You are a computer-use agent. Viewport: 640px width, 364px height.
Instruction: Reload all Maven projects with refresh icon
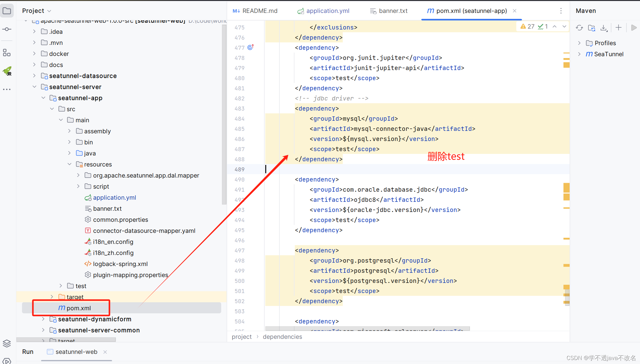(579, 28)
